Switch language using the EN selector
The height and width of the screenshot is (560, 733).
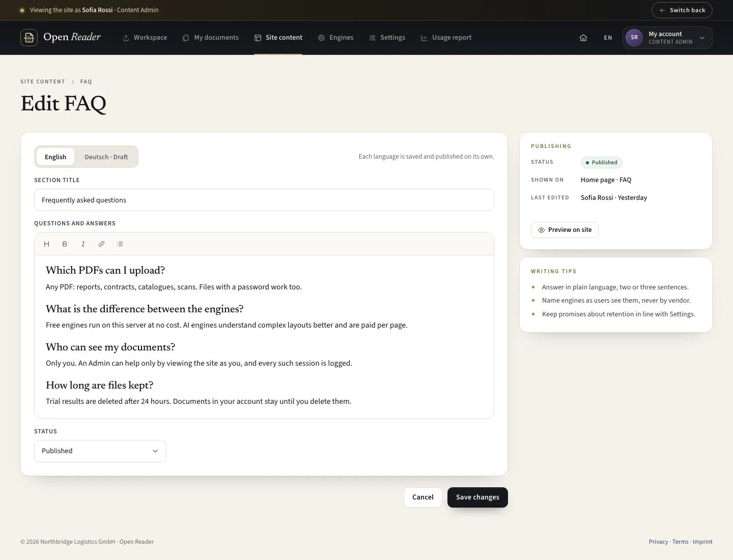(608, 38)
